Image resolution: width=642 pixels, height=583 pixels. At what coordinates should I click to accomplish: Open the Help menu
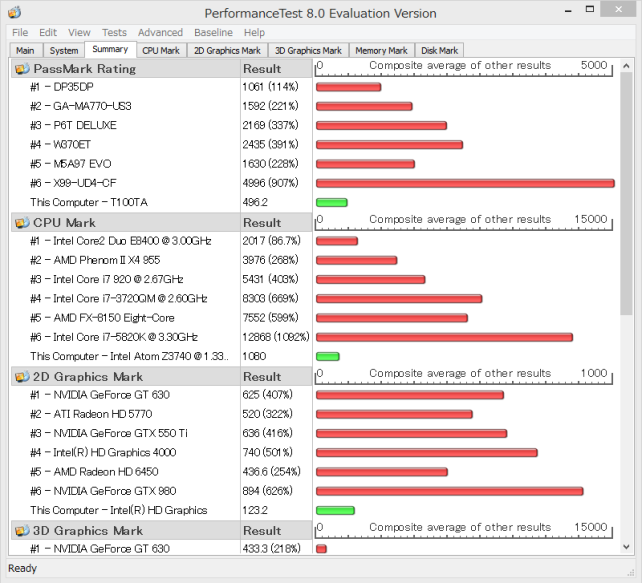(x=254, y=32)
